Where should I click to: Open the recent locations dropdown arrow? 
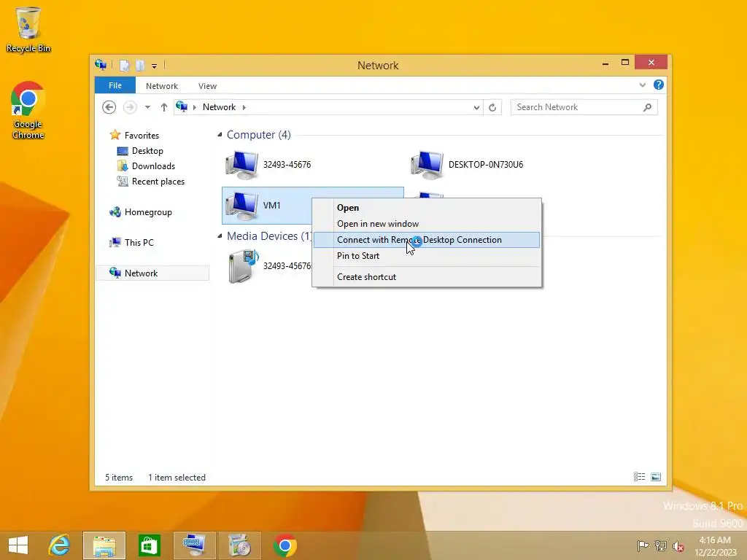coord(147,107)
